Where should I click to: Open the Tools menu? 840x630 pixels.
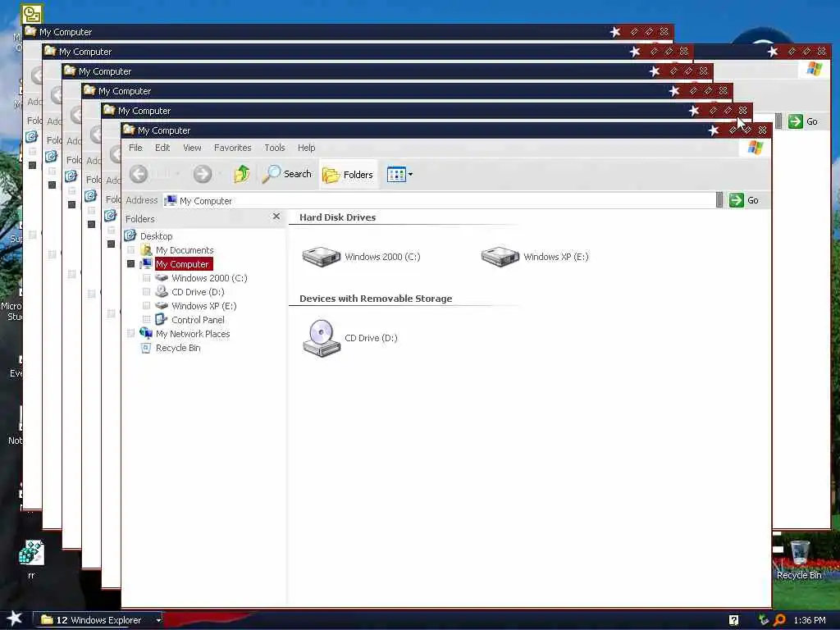274,148
